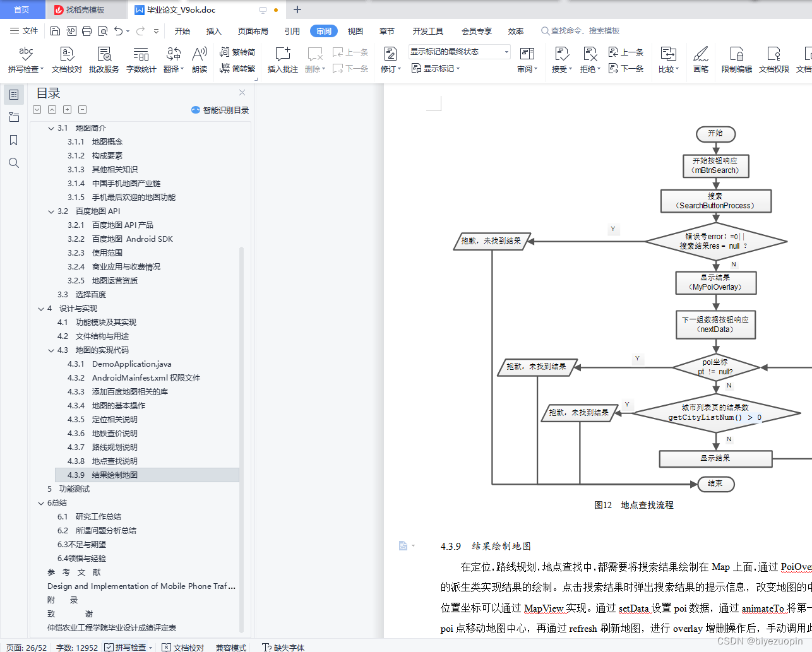Add a new tab with plus button
812x652 pixels.
tap(297, 9)
